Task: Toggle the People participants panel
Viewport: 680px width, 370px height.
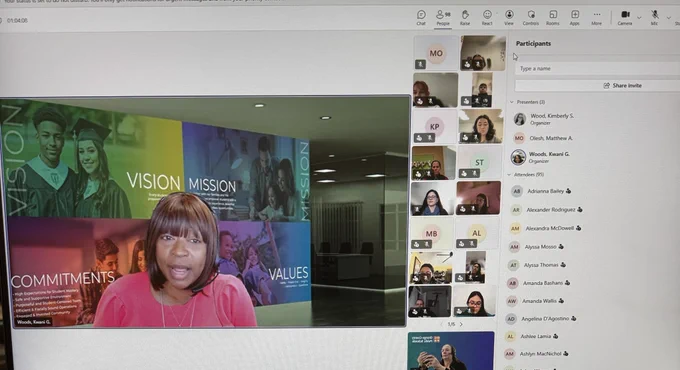Action: [443, 18]
